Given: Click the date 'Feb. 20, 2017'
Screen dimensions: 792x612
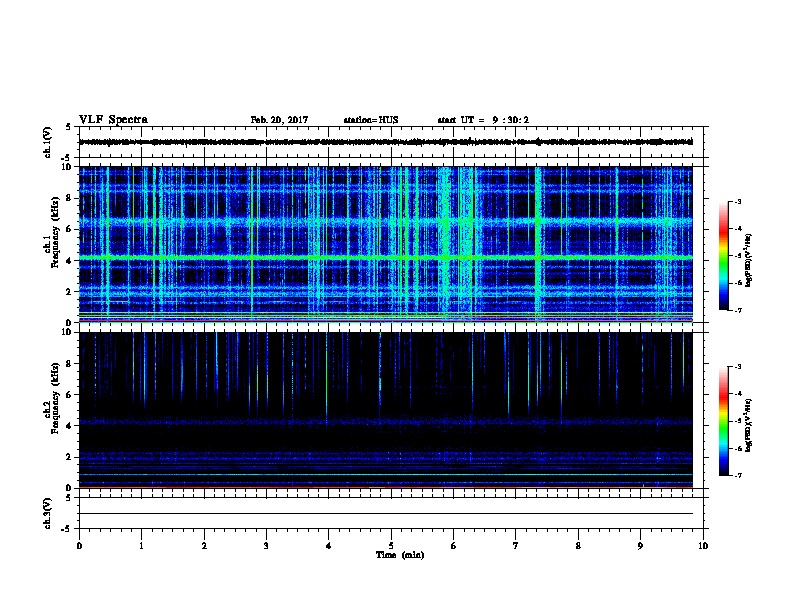Looking at the screenshot, I should click(x=279, y=120).
